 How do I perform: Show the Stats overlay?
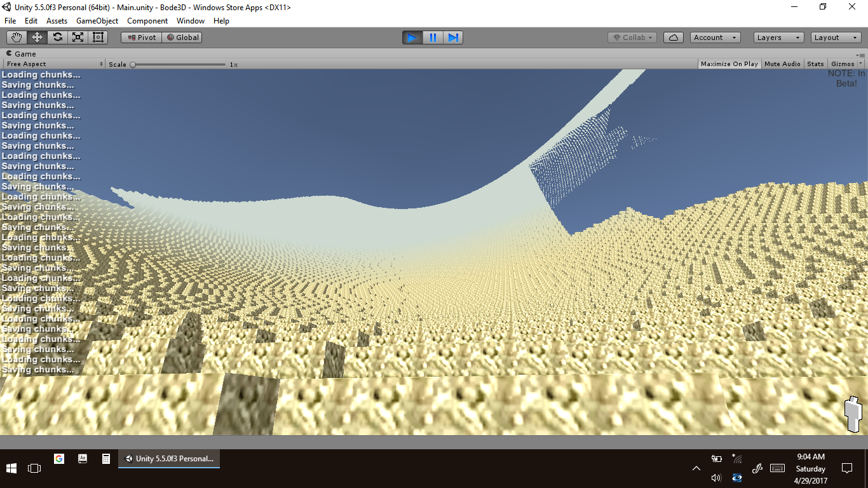coord(815,64)
